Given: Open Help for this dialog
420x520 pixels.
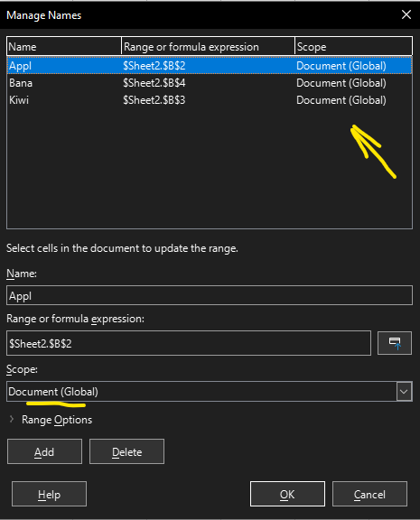Looking at the screenshot, I should pos(49,494).
